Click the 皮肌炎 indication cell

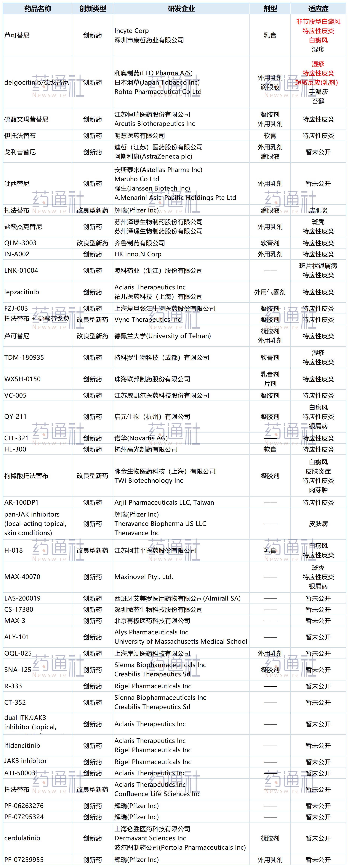pos(318,211)
